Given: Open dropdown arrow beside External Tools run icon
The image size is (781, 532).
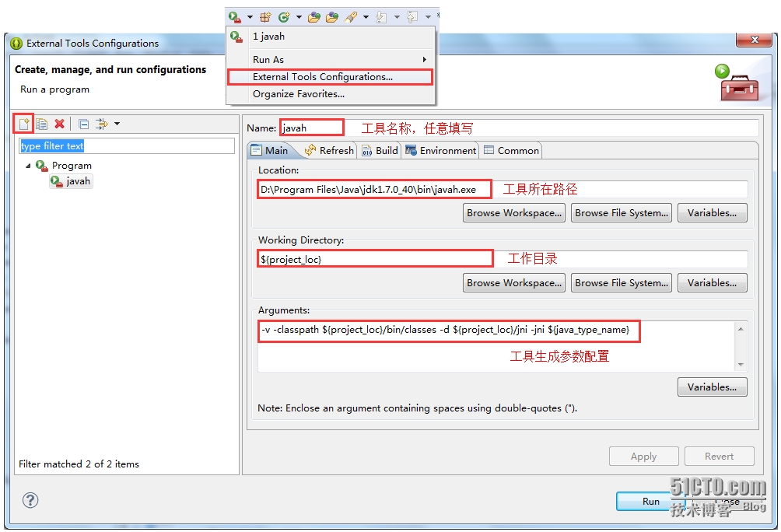Looking at the screenshot, I should point(250,17).
